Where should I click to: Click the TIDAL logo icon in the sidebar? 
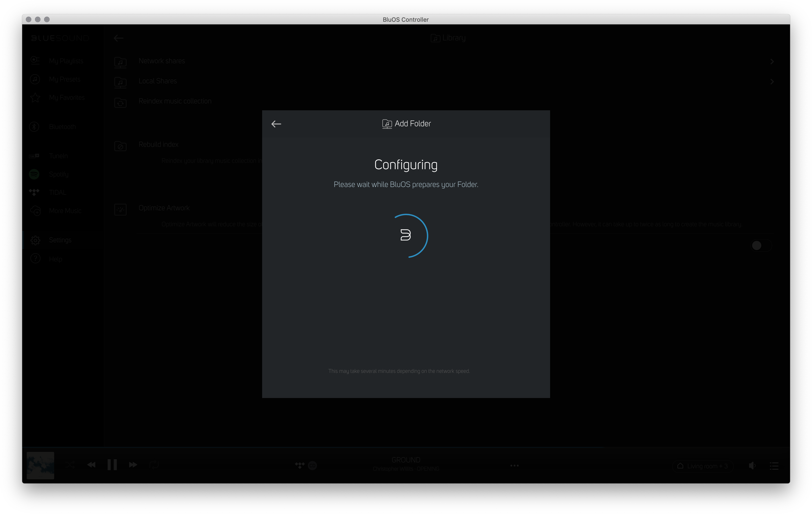pos(34,192)
